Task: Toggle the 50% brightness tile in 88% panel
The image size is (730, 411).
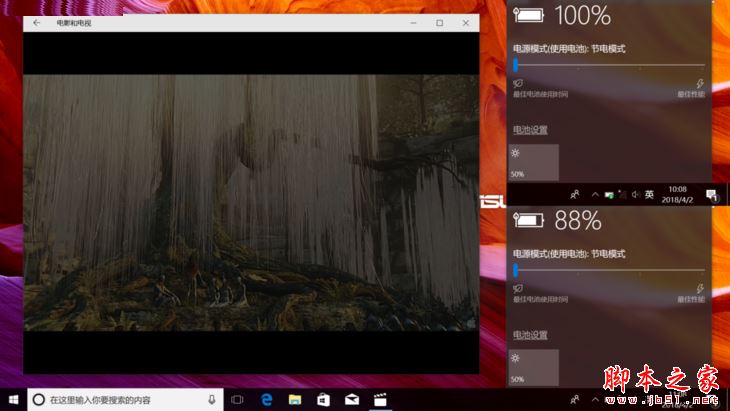Action: [x=534, y=368]
